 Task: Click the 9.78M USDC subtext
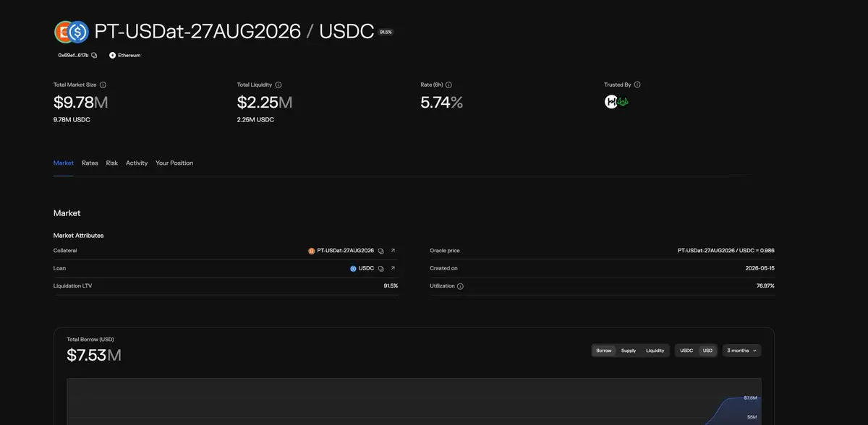72,120
